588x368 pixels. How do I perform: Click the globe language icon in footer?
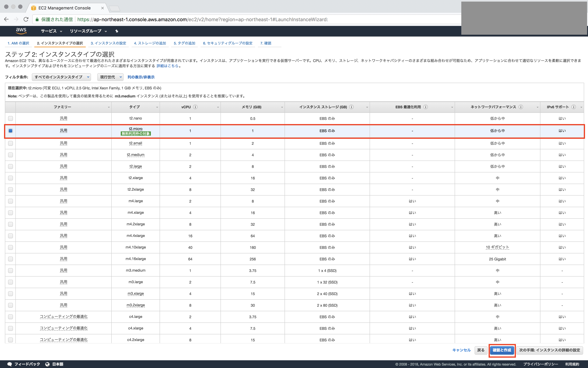tap(47, 364)
